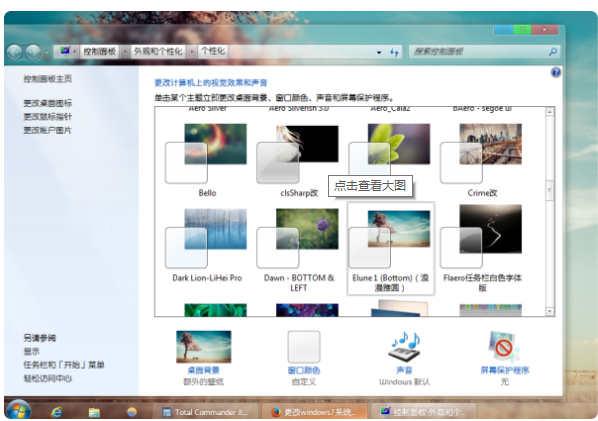Click the 控制面板 breadcrumb
Screen dimensions: 598x421
(x=100, y=51)
